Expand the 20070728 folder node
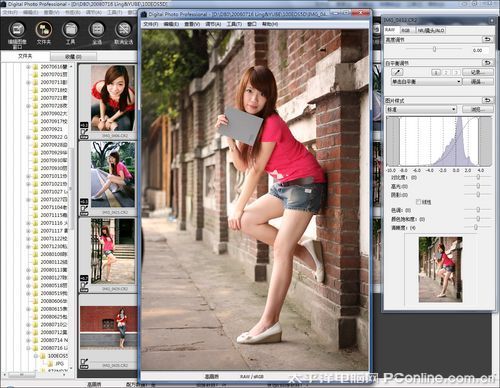Screen dimensions: 500x388 tap(28, 106)
